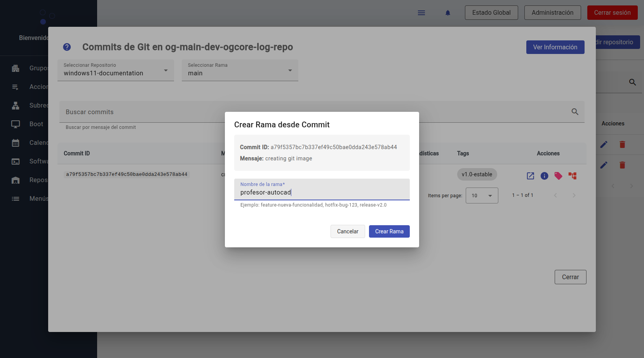Click the red create branch icon
644x358 pixels.
point(572,176)
